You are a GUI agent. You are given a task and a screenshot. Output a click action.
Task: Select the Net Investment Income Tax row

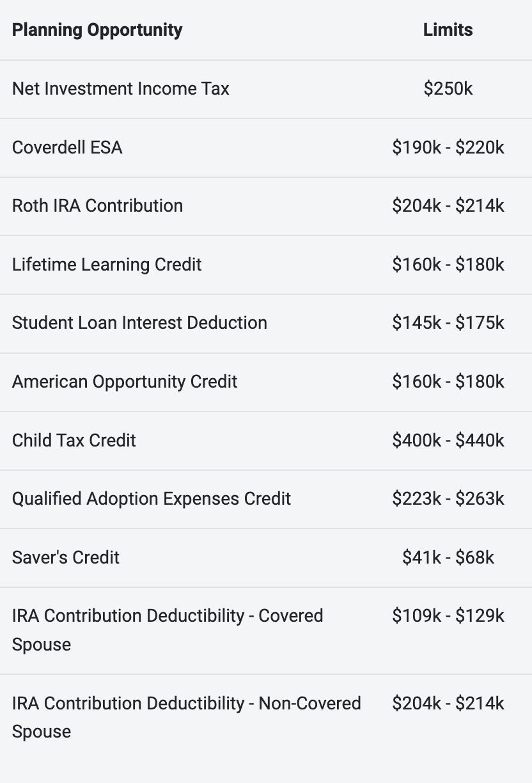(x=266, y=89)
